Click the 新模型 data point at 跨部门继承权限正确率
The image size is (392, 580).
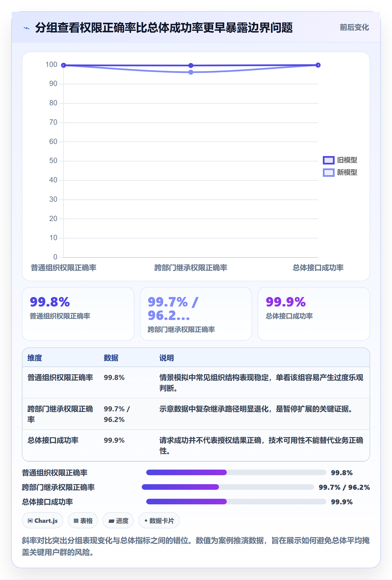(191, 72)
